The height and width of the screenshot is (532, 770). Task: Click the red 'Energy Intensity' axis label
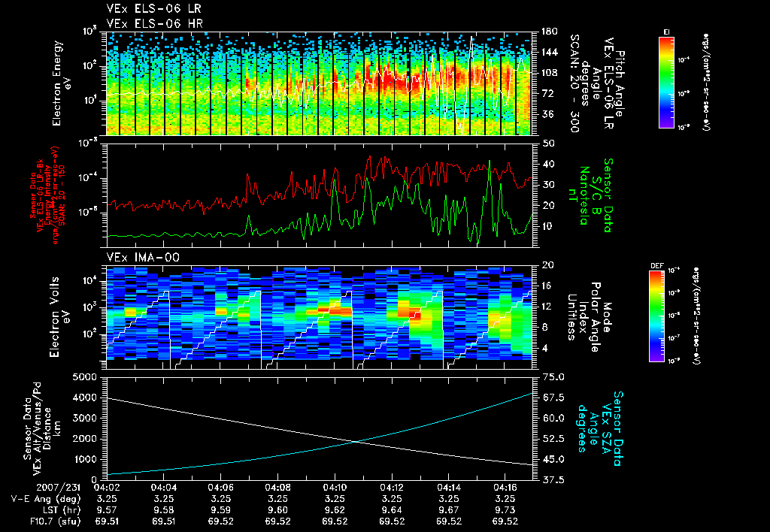point(48,195)
